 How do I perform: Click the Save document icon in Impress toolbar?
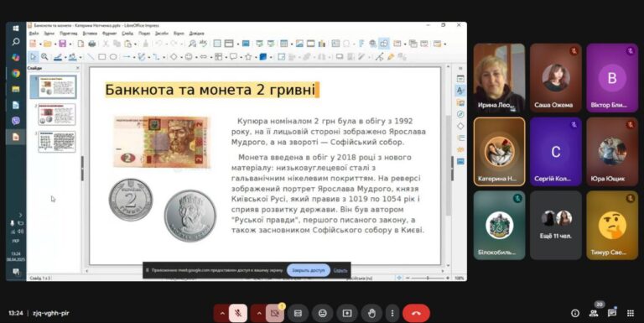click(62, 44)
